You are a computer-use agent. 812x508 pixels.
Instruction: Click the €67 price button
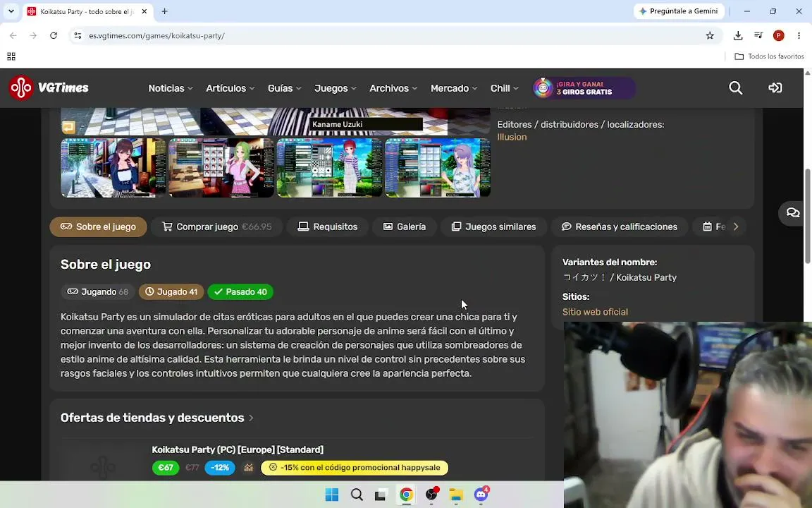point(166,468)
